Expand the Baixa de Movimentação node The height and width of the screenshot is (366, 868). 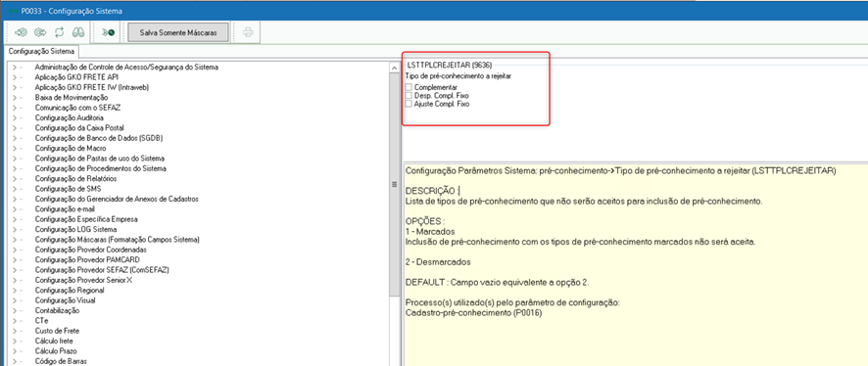pyautogui.click(x=14, y=97)
